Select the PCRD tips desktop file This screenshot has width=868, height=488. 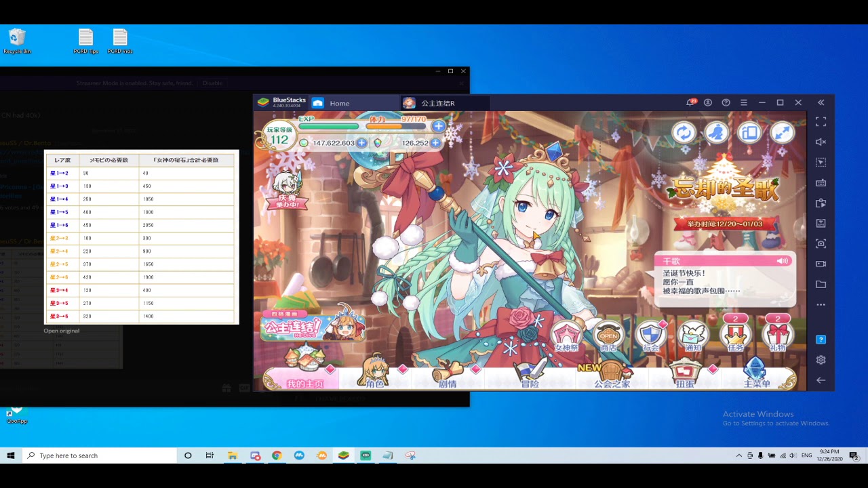[x=85, y=41]
